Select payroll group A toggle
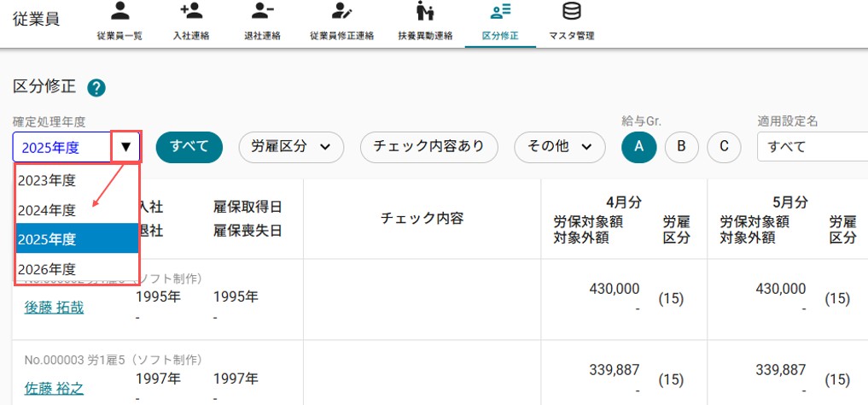 [638, 147]
